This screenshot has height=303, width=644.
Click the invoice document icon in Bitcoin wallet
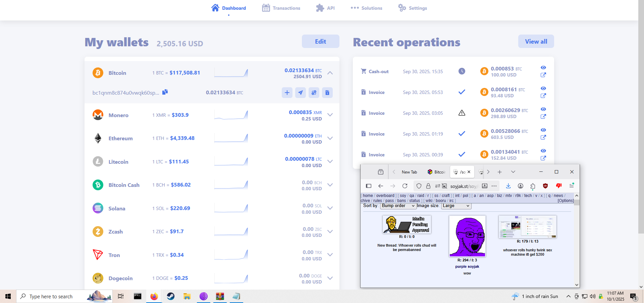pyautogui.click(x=327, y=93)
